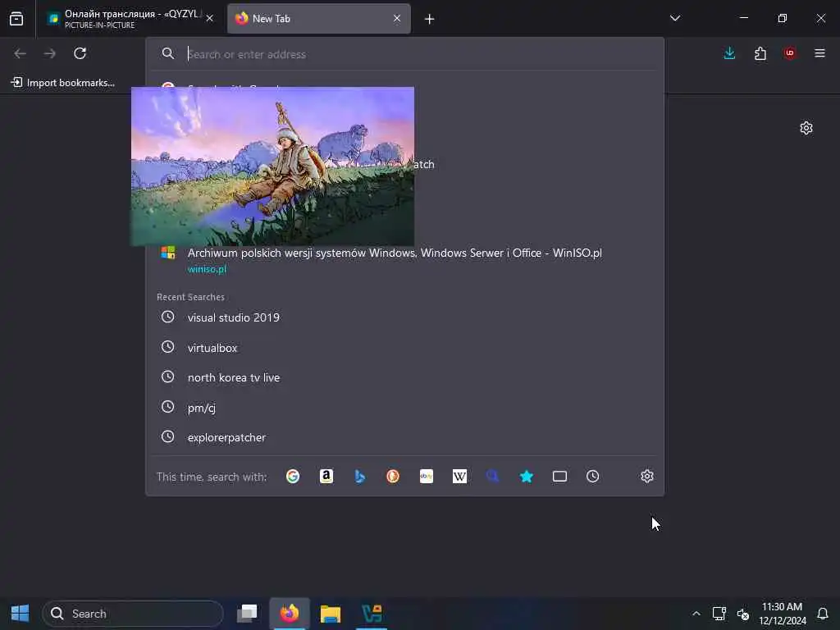Search this time with Amazon
This screenshot has width=840, height=630.
pos(326,477)
